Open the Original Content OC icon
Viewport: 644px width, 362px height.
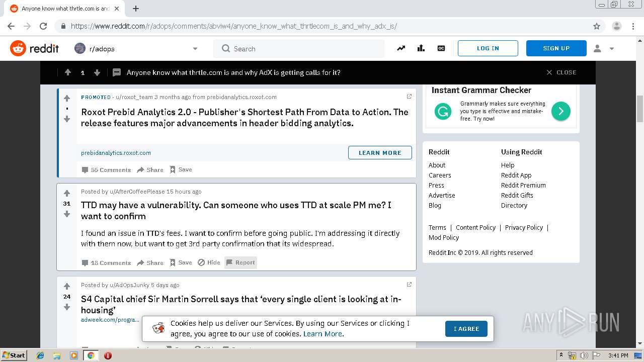pos(441,48)
